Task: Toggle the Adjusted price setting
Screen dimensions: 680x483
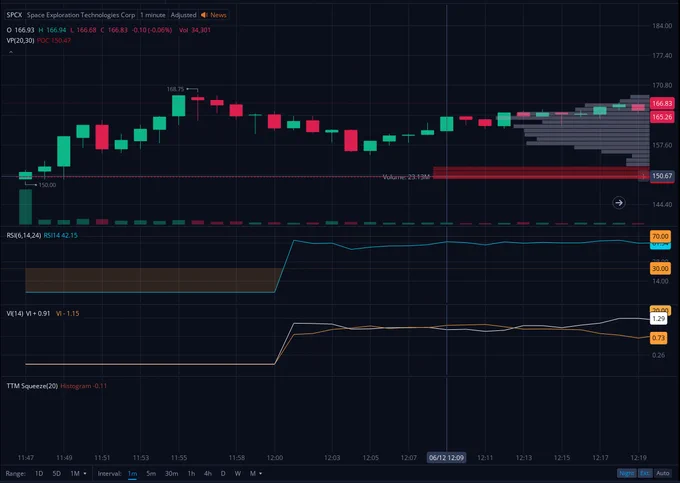Action: click(183, 15)
